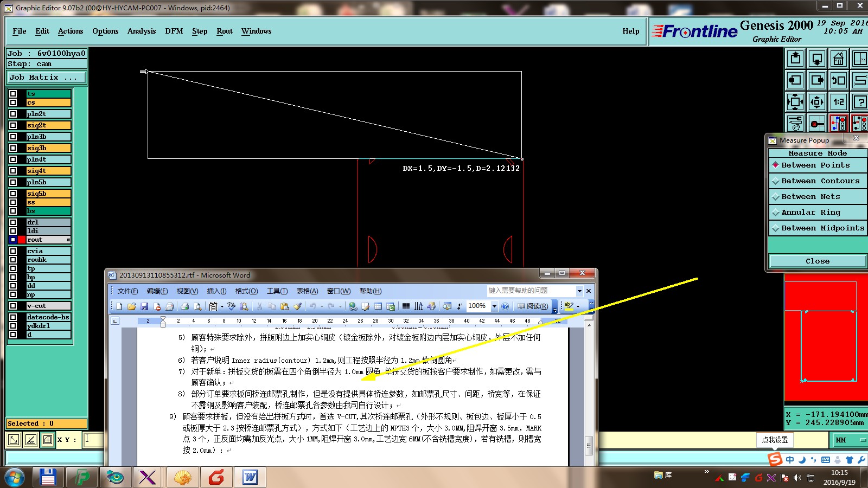
Task: Click the Insert Table icon in Word toolbar
Action: (x=378, y=306)
